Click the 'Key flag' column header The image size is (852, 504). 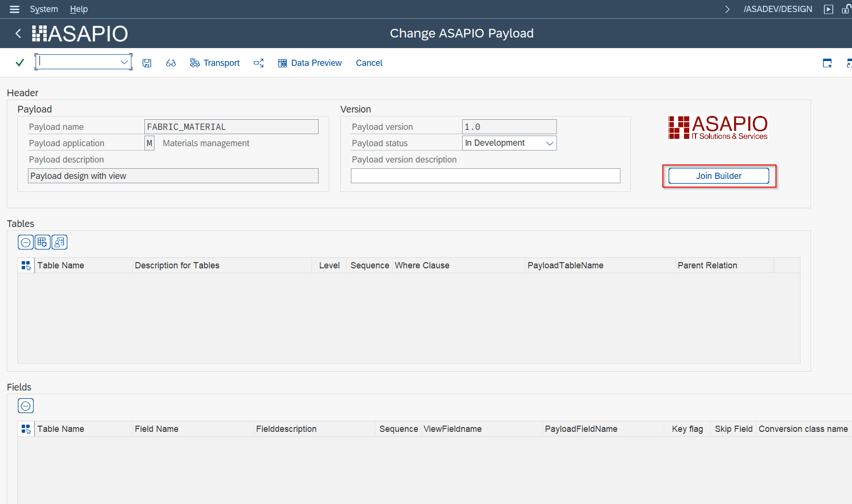(x=687, y=429)
